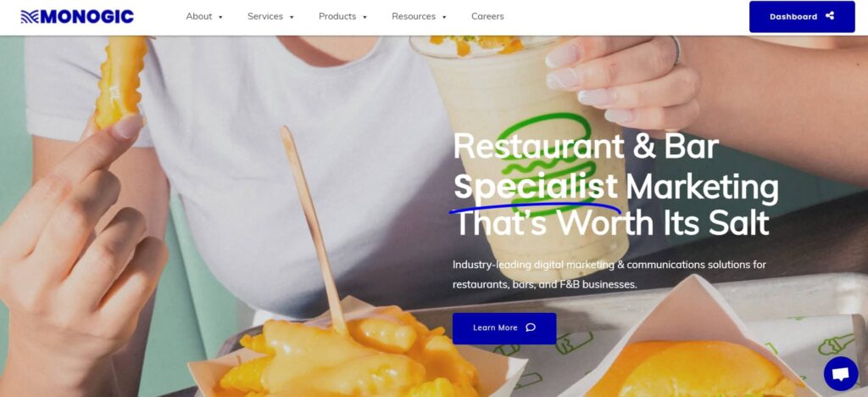Go to the Careers page
Viewport: 868px width, 397px height.
click(487, 17)
